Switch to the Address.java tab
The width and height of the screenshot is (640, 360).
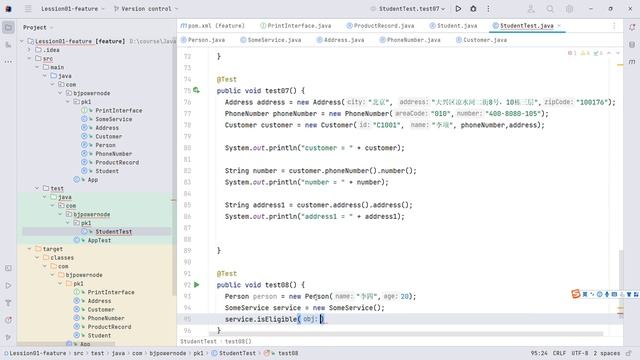coord(340,40)
